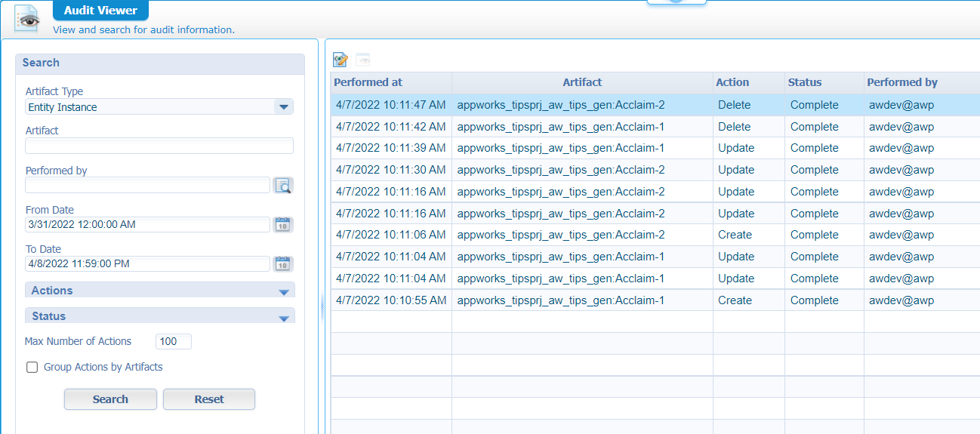Click the Reset button
Screen dimensions: 980x434
click(209, 399)
